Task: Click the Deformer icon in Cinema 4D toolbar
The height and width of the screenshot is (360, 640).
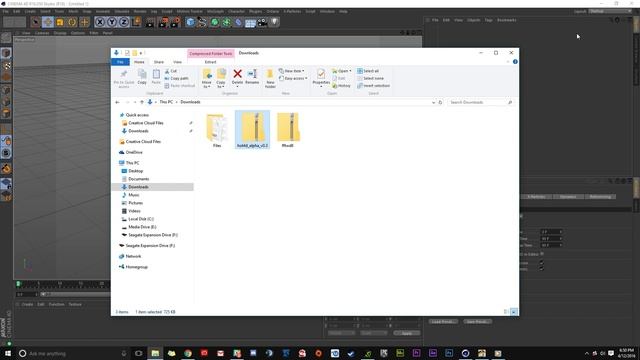Action: pos(238,22)
